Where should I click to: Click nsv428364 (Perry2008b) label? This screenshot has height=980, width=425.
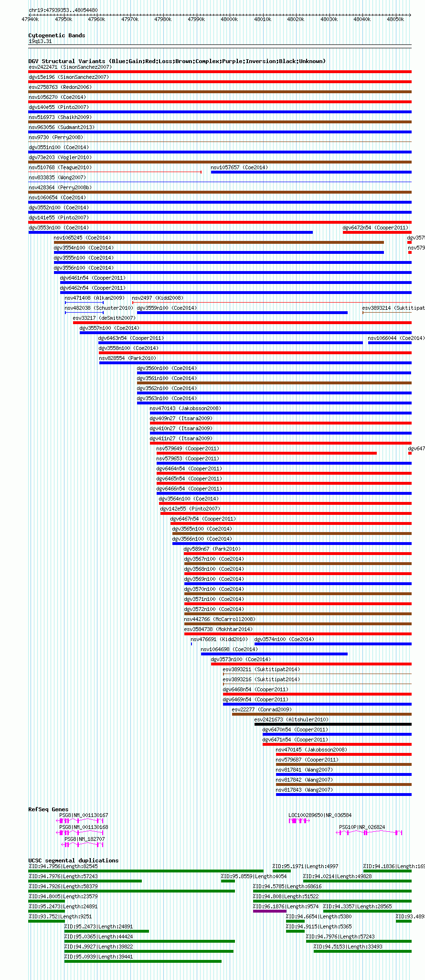click(x=60, y=187)
